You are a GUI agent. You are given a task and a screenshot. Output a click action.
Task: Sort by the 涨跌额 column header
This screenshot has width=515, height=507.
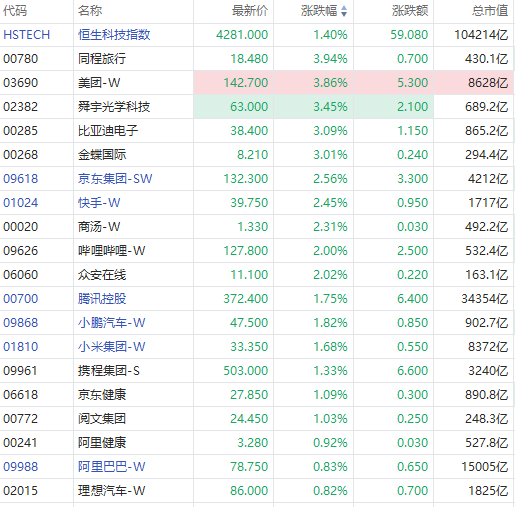point(410,11)
